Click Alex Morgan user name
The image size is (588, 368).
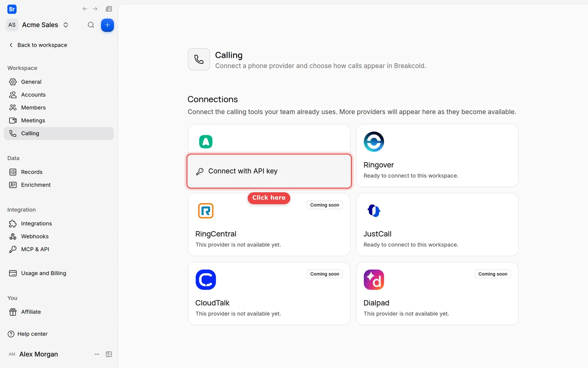pyautogui.click(x=39, y=354)
